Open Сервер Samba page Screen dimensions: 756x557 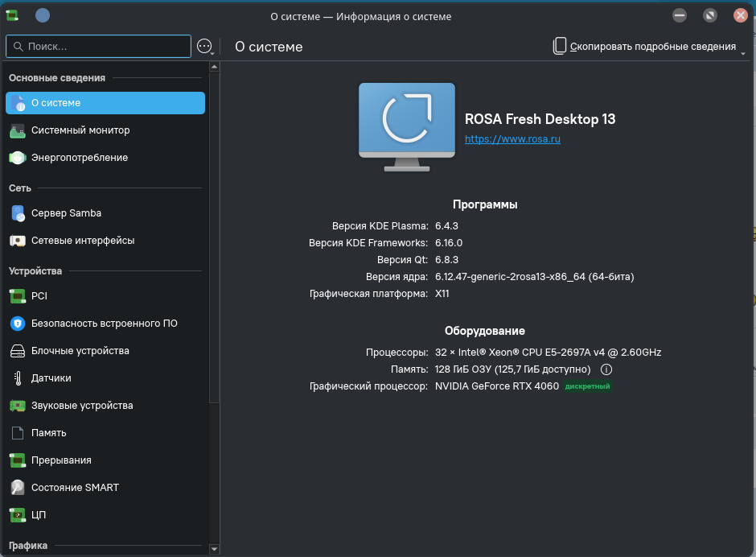(x=105, y=213)
